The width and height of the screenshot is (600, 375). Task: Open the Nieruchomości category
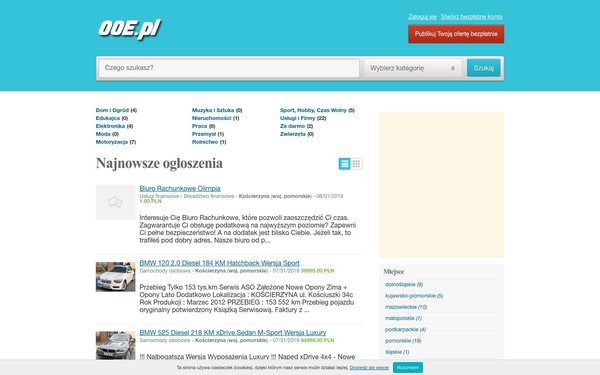tap(212, 118)
